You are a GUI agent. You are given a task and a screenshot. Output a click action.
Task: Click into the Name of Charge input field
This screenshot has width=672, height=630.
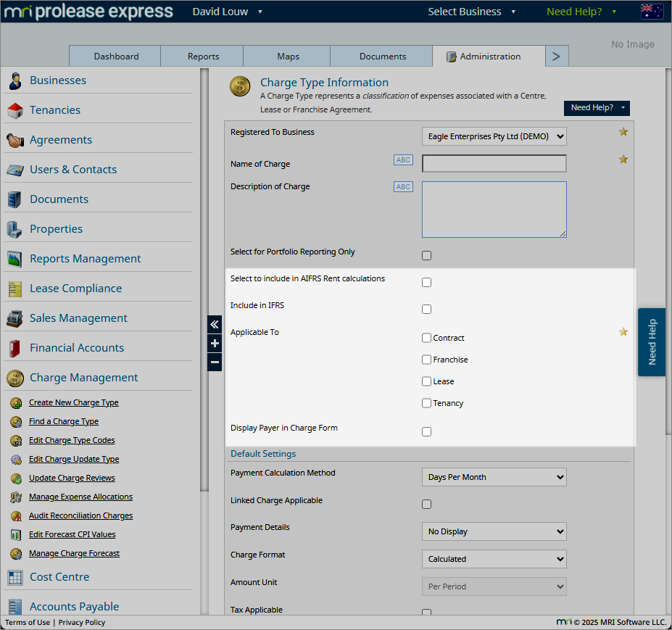tap(494, 164)
